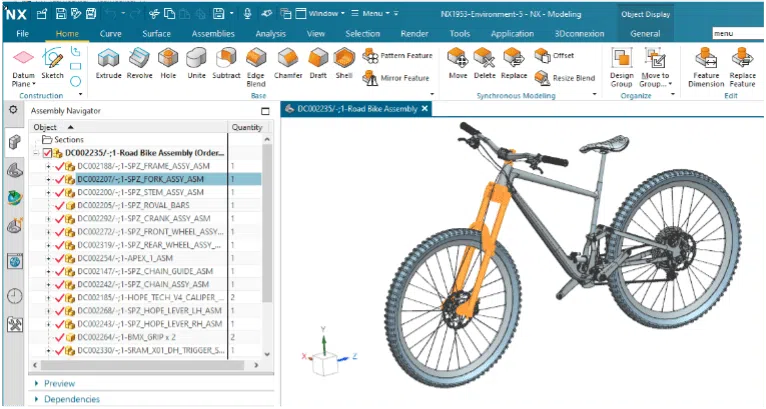
Task: Expand the SPZ_FRAME_ASSY_ASM node
Action: 48,166
